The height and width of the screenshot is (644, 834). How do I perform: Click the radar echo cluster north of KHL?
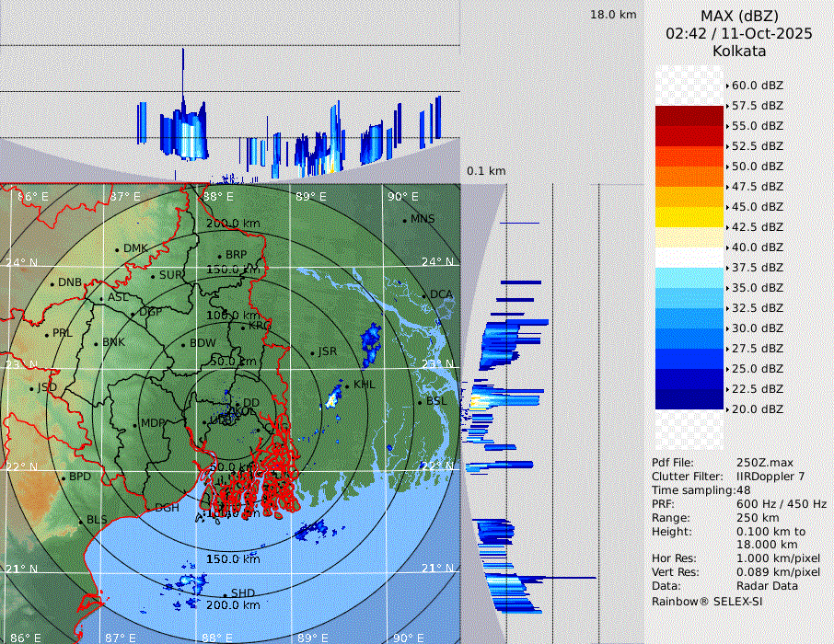[372, 339]
